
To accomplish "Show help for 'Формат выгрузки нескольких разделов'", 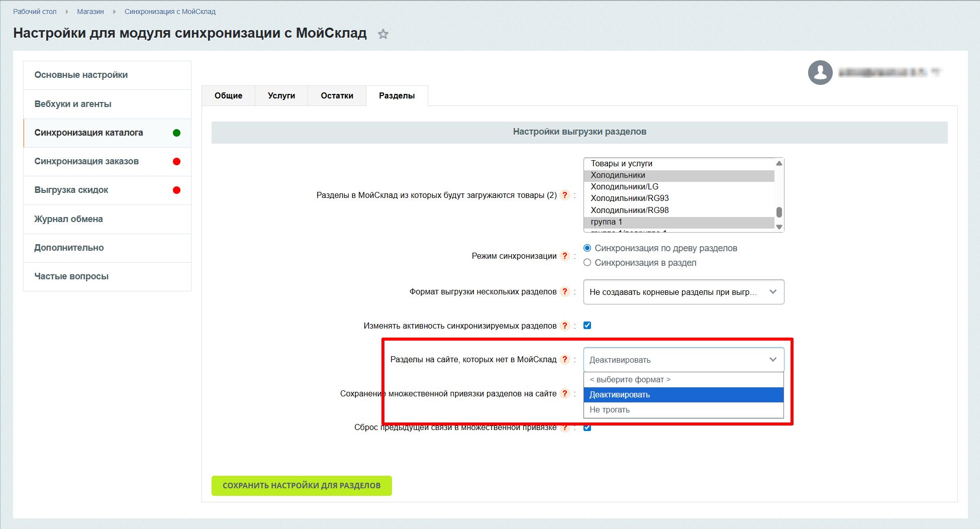I will coord(565,291).
